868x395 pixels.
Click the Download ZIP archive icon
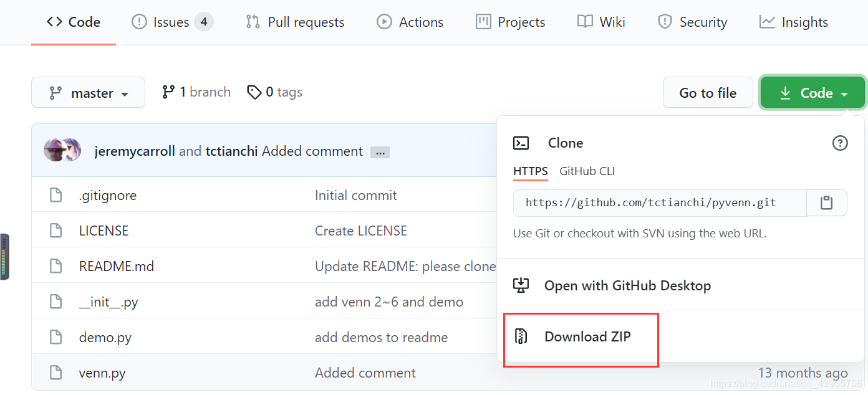(x=521, y=337)
